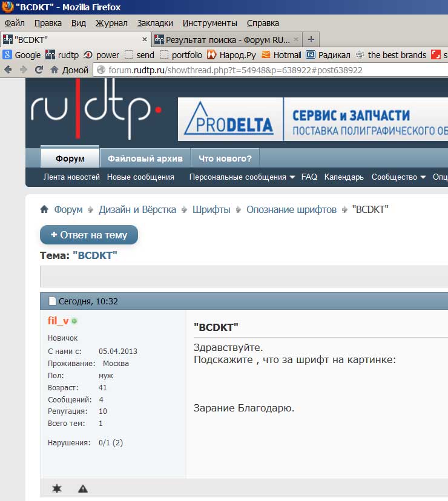Open the Радикал bookmark

click(x=328, y=55)
